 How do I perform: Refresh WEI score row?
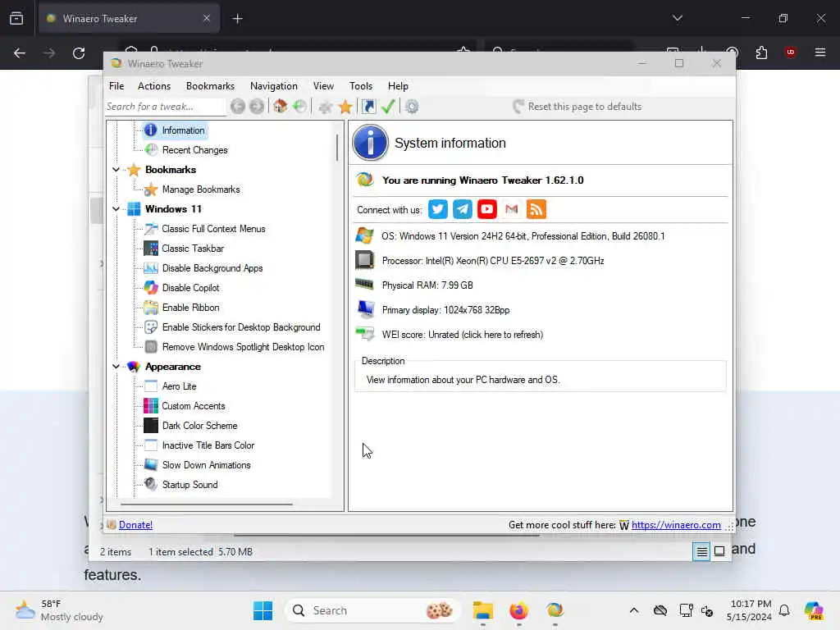pos(463,335)
